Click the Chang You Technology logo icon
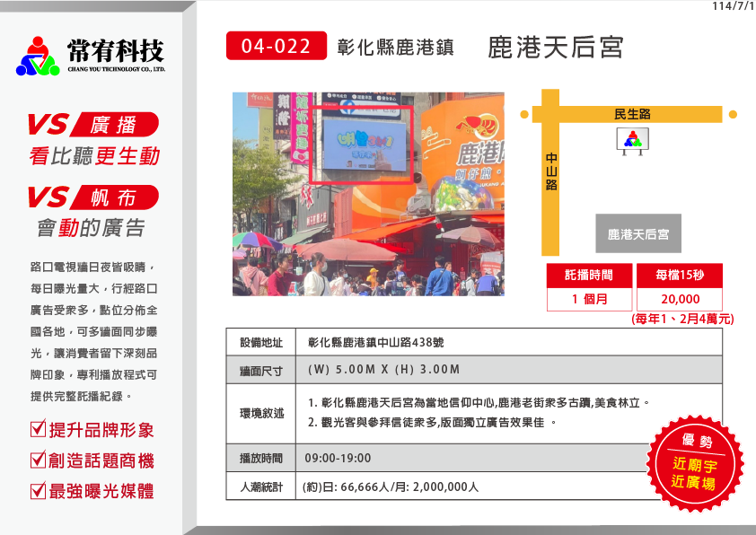This screenshot has height=535, width=756. coord(37,56)
